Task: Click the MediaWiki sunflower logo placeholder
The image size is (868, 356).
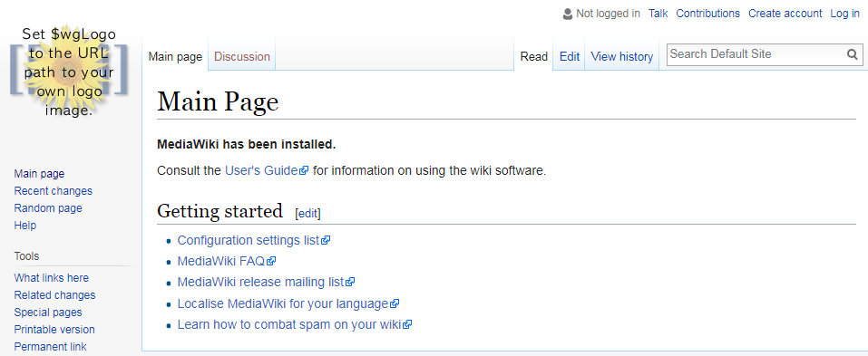Action: (x=69, y=72)
